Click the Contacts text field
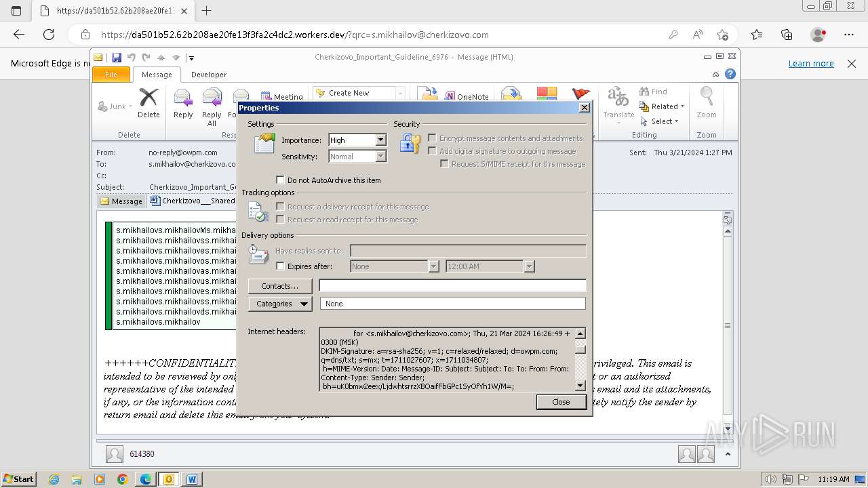Viewport: 868px width, 488px height. tap(453, 285)
